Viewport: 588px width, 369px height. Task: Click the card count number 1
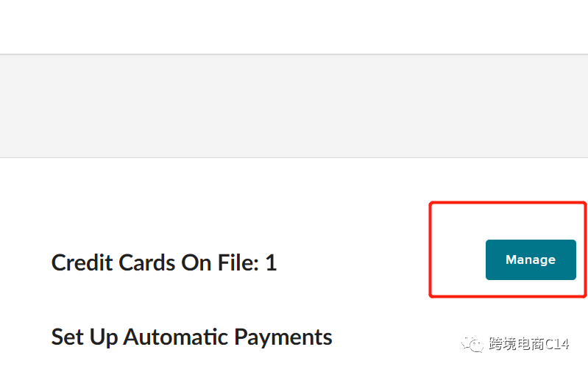pos(271,262)
